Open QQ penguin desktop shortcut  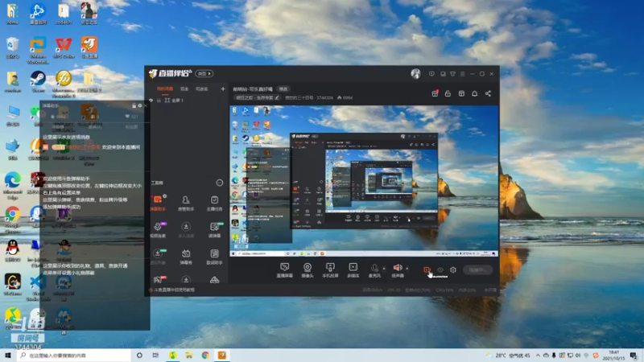point(12,251)
